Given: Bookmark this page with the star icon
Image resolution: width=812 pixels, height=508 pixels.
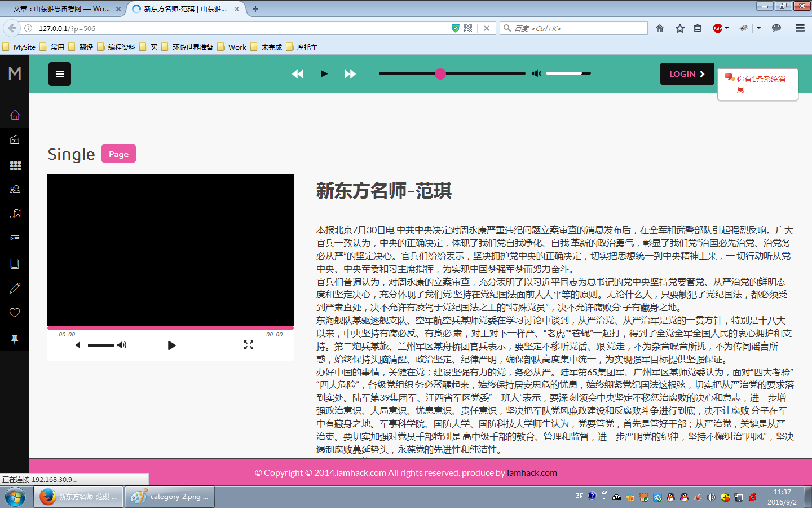Looking at the screenshot, I should [680, 28].
